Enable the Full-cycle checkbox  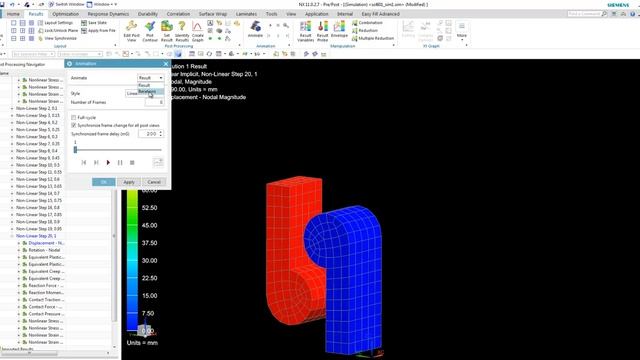pyautogui.click(x=73, y=118)
